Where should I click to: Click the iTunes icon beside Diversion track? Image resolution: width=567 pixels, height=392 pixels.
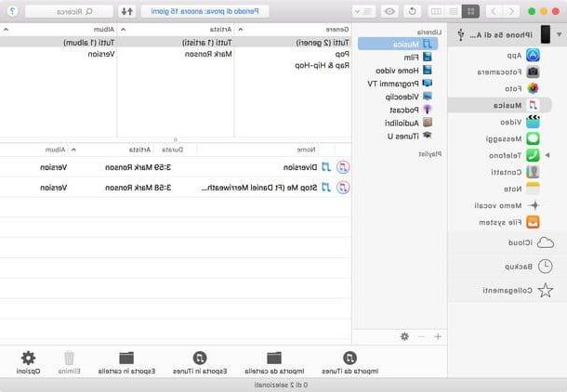(x=343, y=167)
